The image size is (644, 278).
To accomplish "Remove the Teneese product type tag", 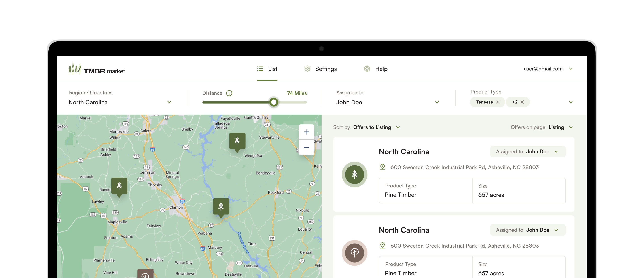I will (498, 102).
